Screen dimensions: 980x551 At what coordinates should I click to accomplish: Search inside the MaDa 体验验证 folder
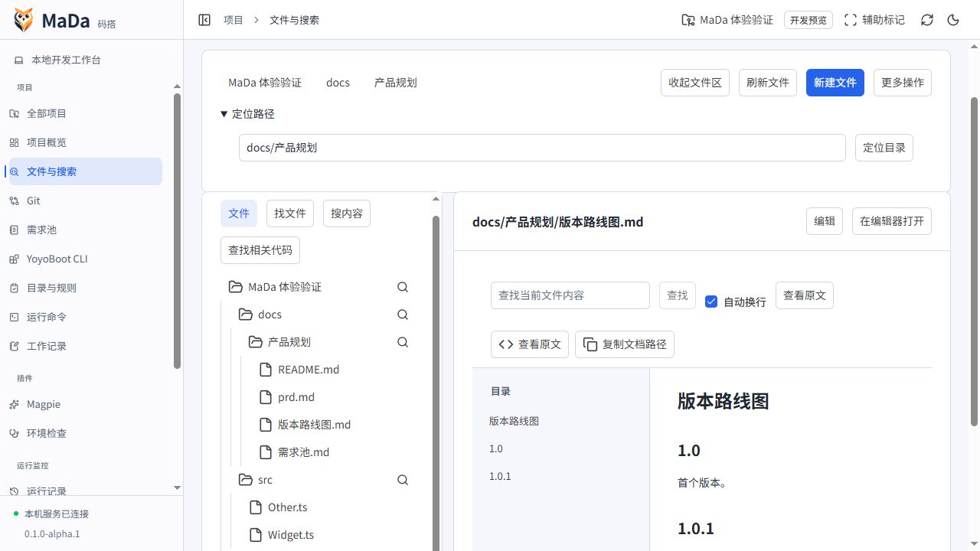tap(403, 287)
